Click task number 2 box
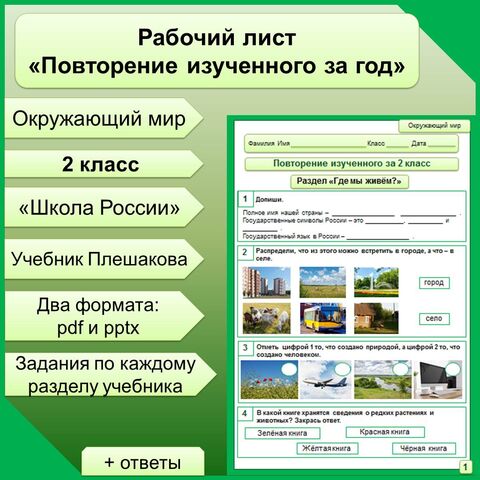 pyautogui.click(x=246, y=253)
